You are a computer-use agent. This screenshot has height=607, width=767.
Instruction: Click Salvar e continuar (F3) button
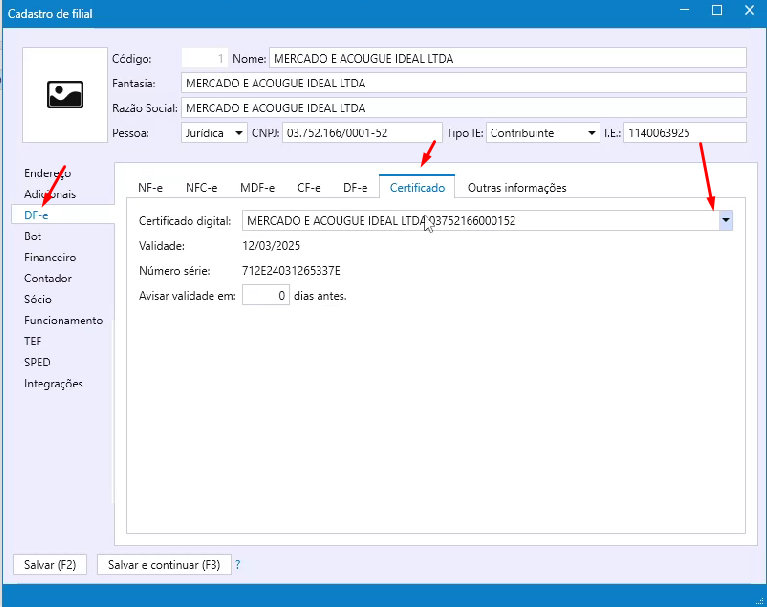point(165,565)
